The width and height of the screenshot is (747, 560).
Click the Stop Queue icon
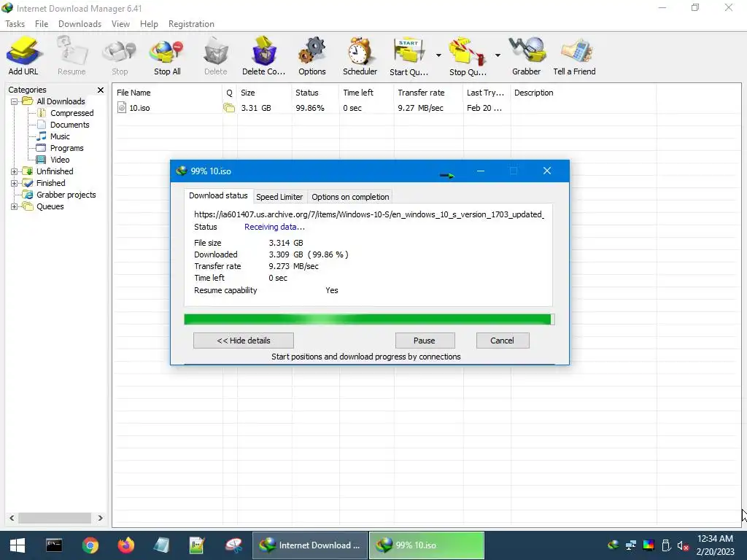pyautogui.click(x=468, y=56)
